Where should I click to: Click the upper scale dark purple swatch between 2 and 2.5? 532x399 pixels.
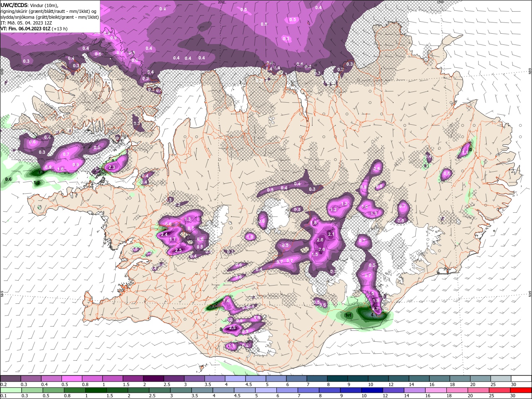[x=153, y=379]
